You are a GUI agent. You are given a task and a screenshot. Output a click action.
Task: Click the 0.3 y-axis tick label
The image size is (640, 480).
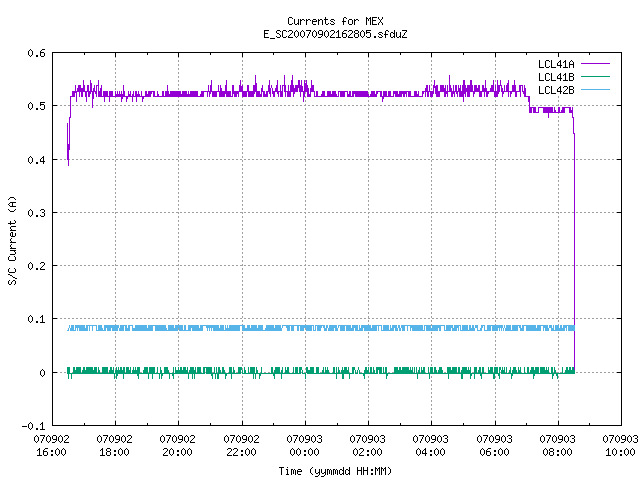coord(36,213)
